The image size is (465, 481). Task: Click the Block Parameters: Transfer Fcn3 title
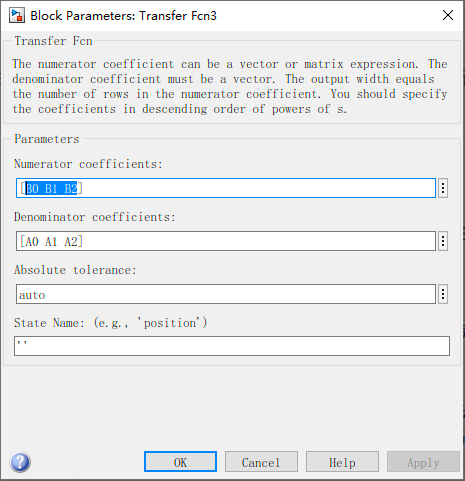tap(123, 16)
